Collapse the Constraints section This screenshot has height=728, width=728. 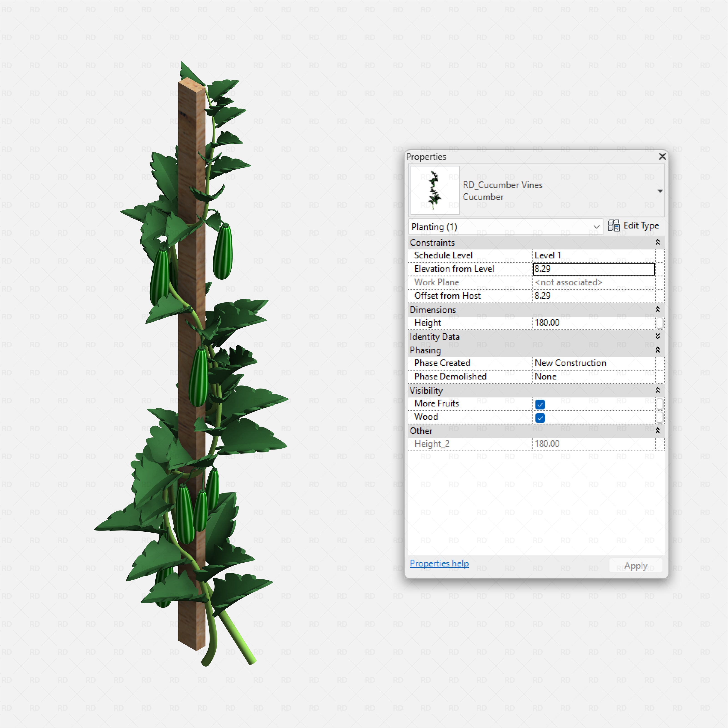click(657, 242)
